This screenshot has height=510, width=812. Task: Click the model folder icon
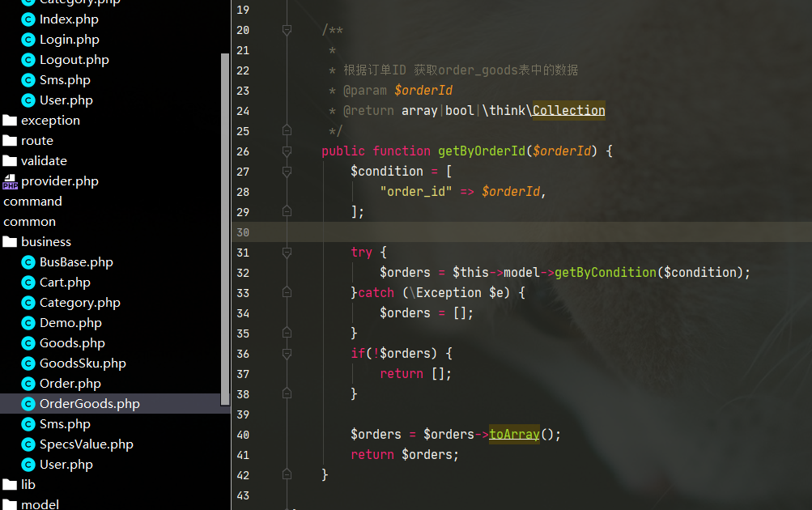(x=10, y=505)
